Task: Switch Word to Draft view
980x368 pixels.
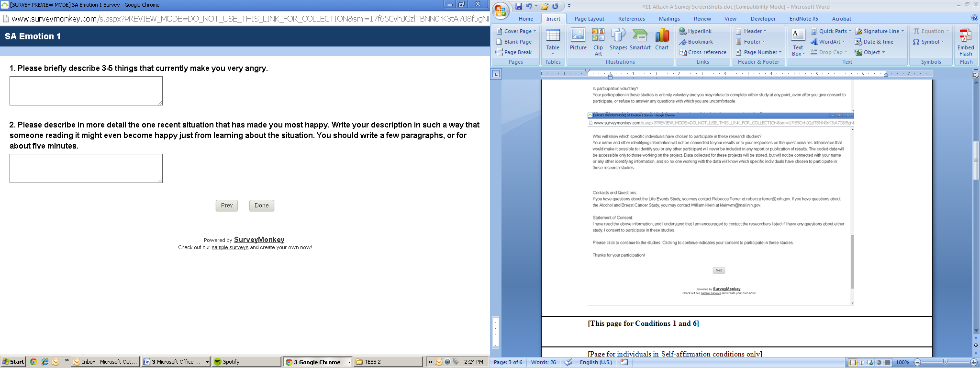Action: (x=888, y=362)
